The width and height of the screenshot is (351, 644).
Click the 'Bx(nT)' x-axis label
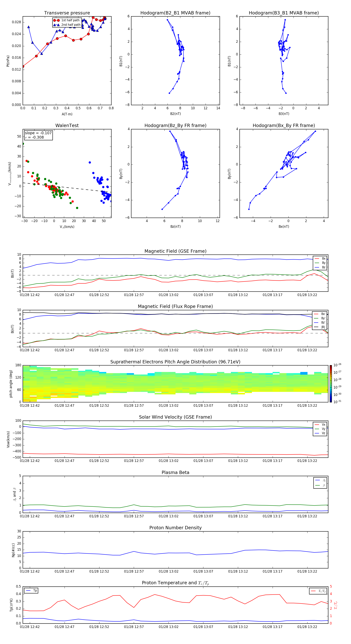pos(284,227)
